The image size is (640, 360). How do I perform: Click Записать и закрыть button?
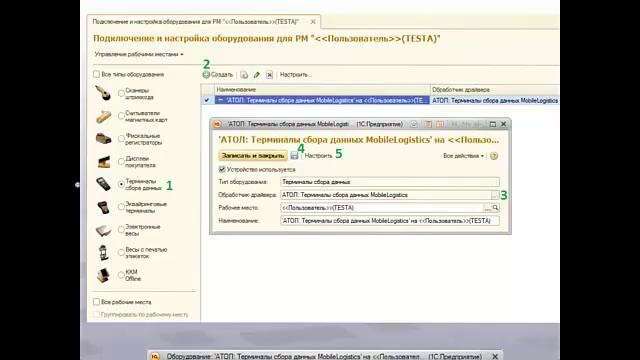point(253,156)
